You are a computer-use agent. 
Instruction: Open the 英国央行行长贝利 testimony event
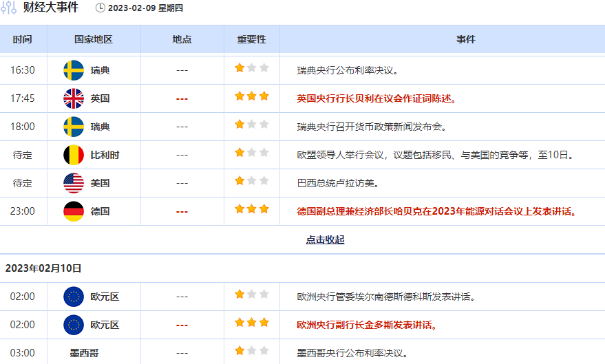pos(376,98)
